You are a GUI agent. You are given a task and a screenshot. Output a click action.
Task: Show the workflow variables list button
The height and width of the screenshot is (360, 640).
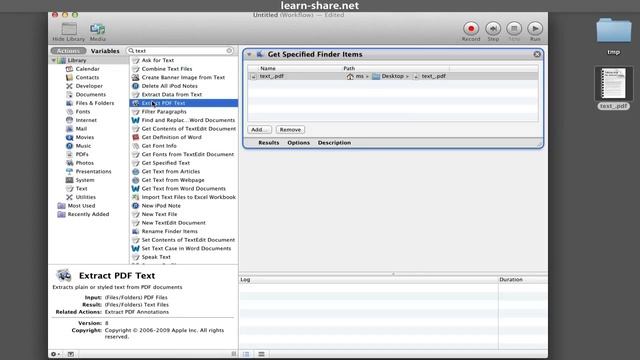(261, 354)
